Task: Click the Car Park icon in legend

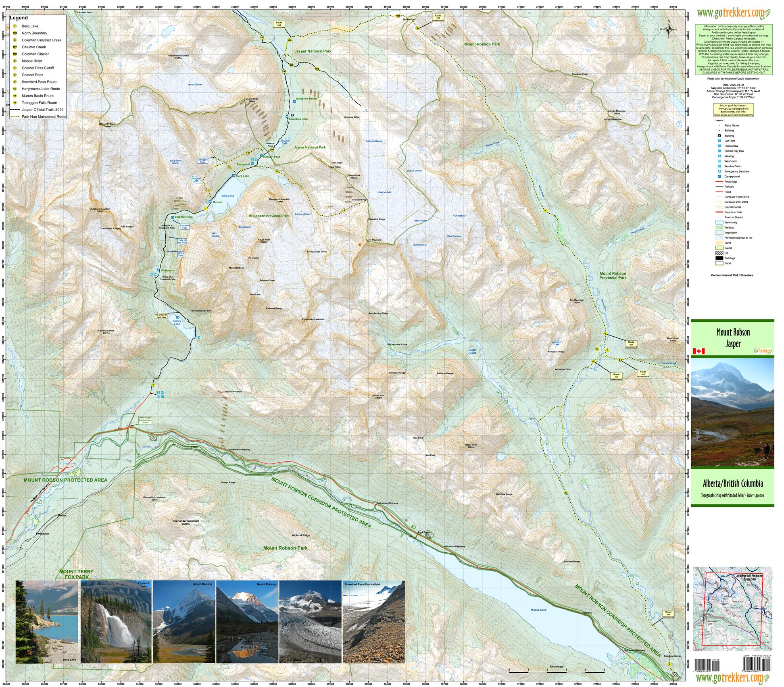Action: pos(719,141)
